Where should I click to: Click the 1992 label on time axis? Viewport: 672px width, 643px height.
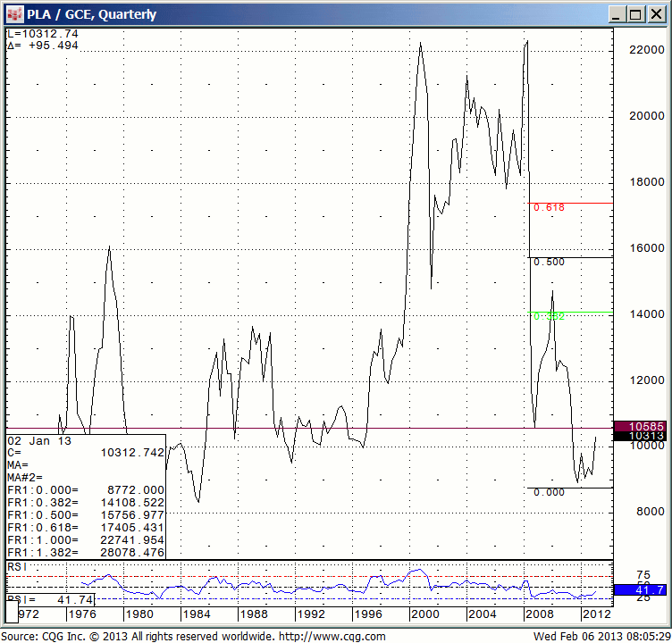[311, 614]
